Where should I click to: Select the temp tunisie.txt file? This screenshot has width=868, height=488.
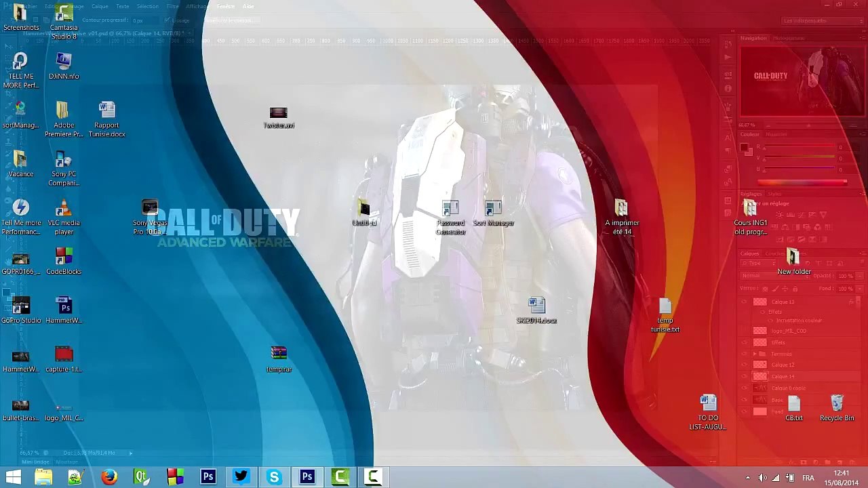(665, 315)
